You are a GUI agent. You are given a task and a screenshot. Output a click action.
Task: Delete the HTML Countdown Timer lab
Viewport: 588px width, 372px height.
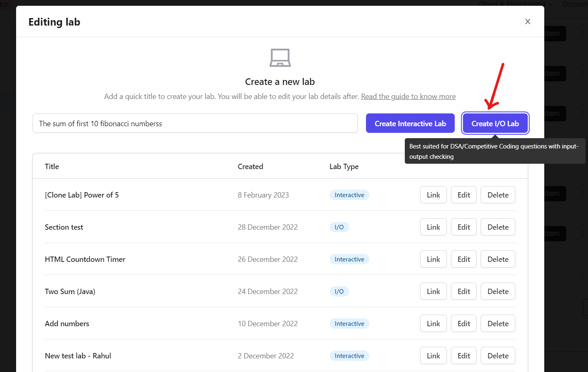[x=498, y=259]
